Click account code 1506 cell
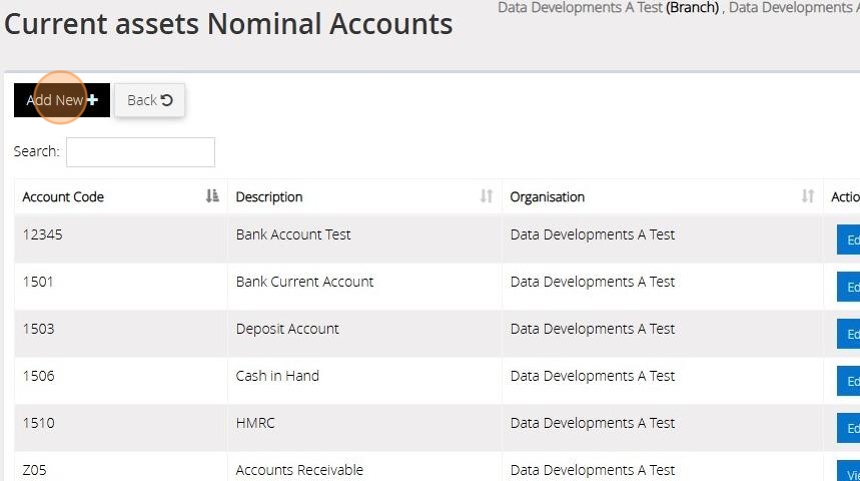This screenshot has height=481, width=860. pyautogui.click(x=39, y=376)
